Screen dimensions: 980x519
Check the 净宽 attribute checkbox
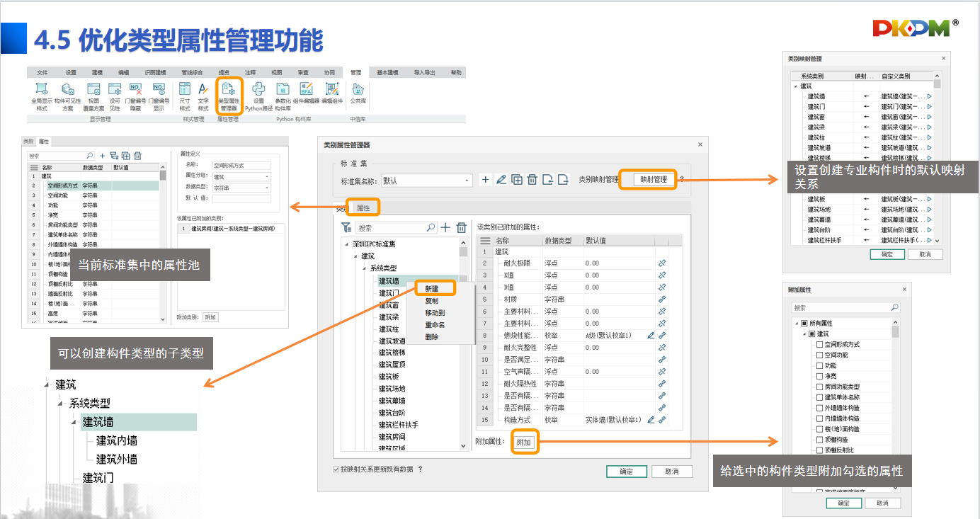[819, 377]
